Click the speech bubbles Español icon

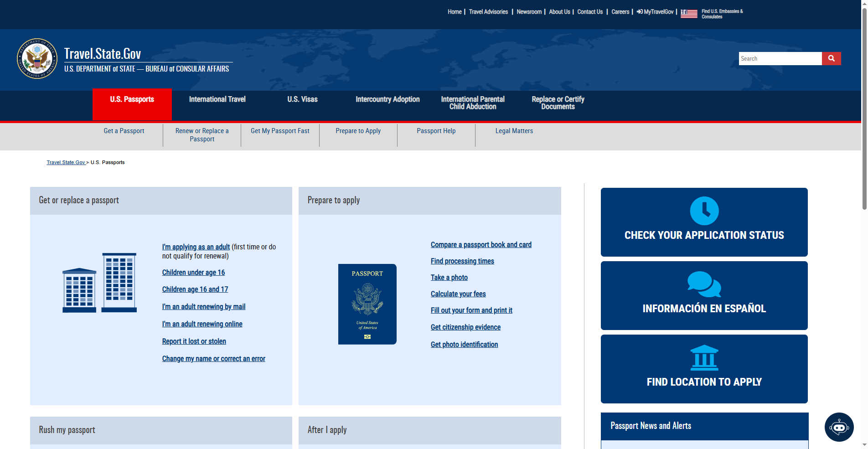coord(704,284)
